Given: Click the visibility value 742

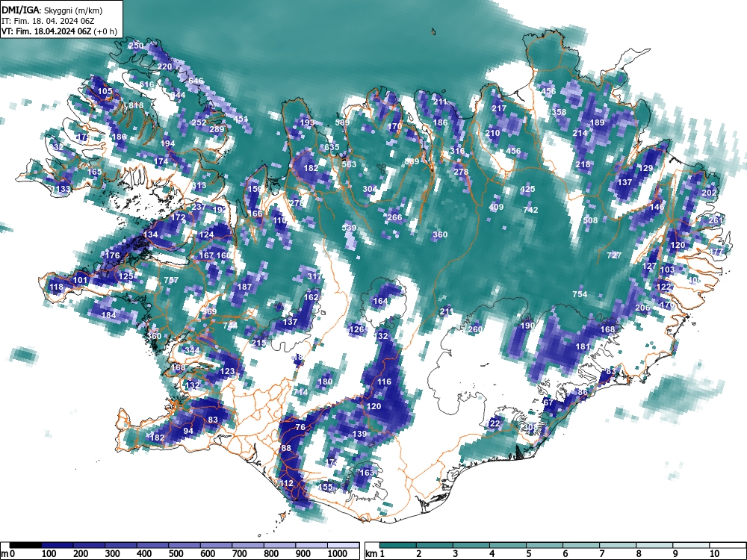Looking at the screenshot, I should coord(530,210).
